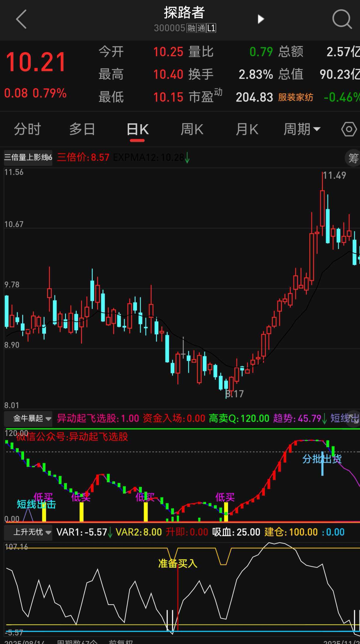Switch to 多日 tab
This screenshot has width=360, height=644.
(82, 129)
